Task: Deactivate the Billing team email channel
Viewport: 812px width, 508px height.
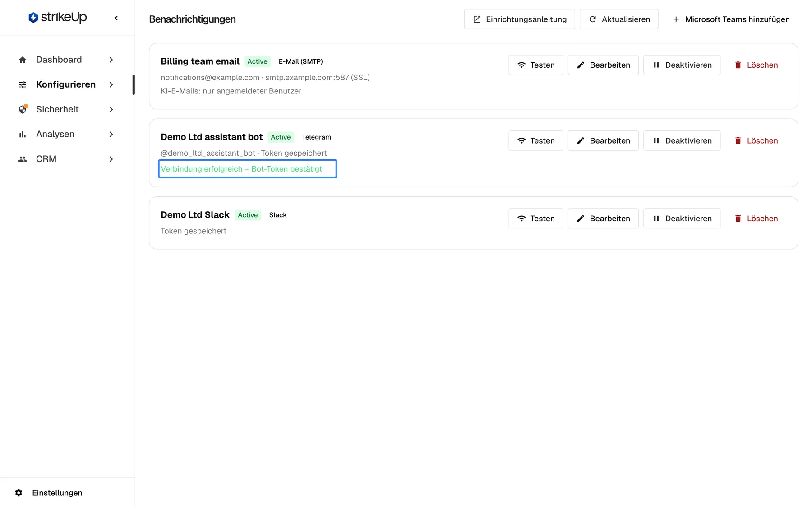Action: click(682, 65)
